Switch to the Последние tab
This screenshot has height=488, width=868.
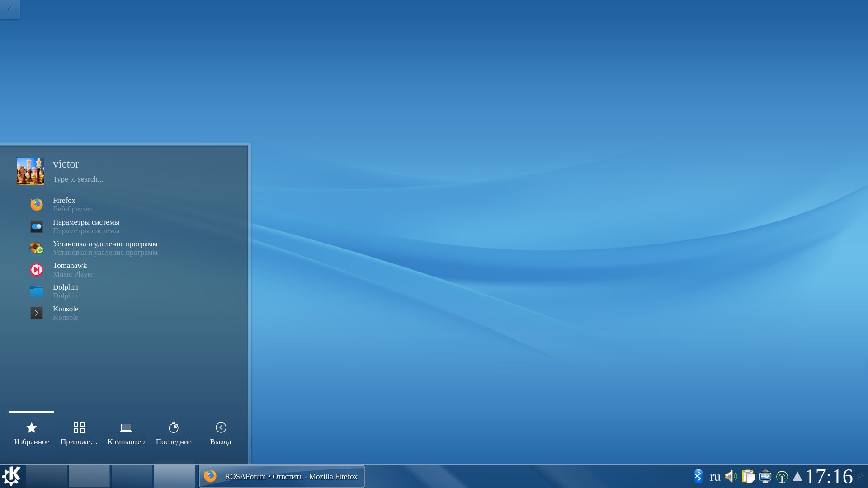click(174, 433)
